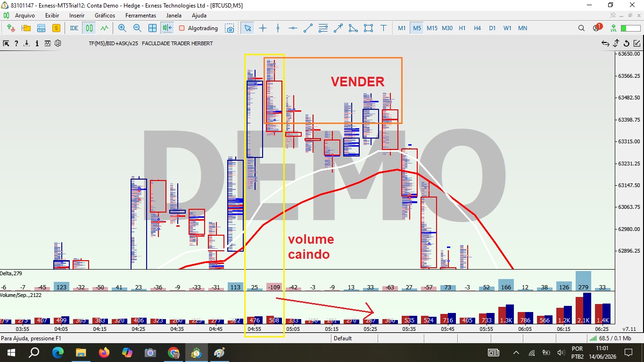Open Microsoft Edge from the taskbar
Viewport: 644px width, 362px height.
pyautogui.click(x=58, y=353)
